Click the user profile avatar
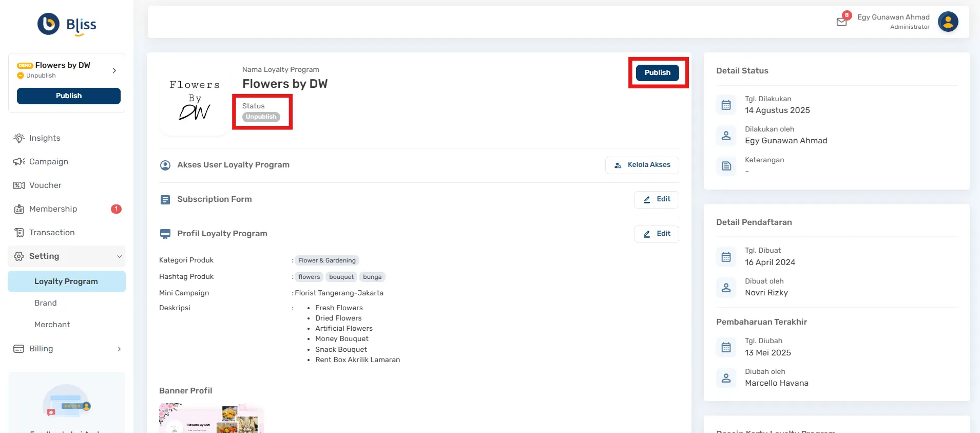This screenshot has width=980, height=433. point(948,22)
